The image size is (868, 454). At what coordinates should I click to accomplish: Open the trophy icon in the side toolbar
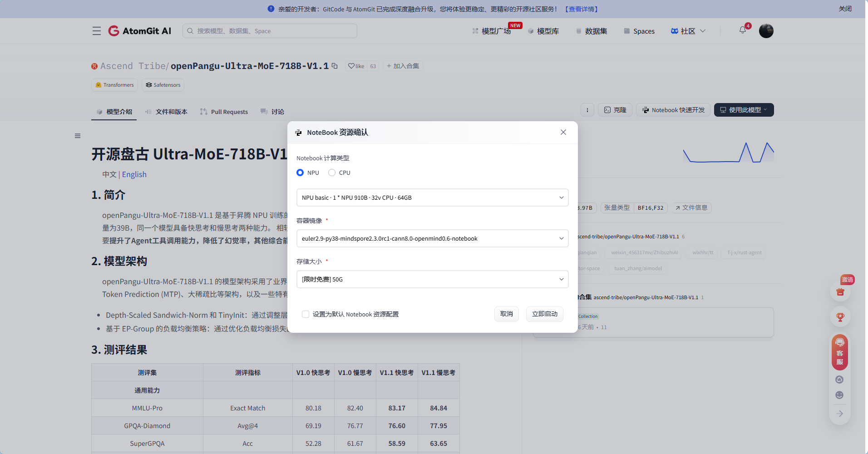pyautogui.click(x=840, y=317)
